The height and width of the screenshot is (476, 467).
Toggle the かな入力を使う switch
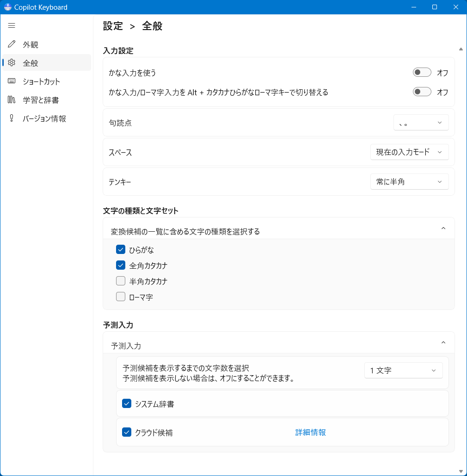422,72
